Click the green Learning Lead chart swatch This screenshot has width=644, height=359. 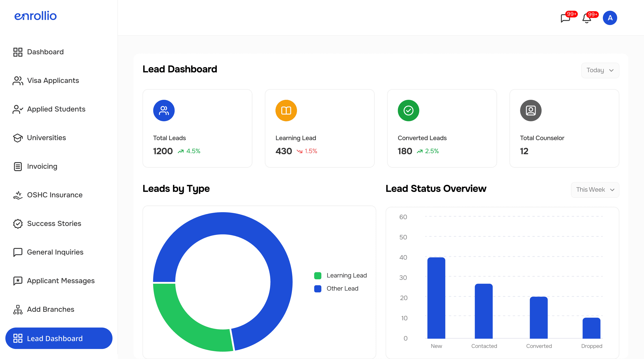[318, 275]
